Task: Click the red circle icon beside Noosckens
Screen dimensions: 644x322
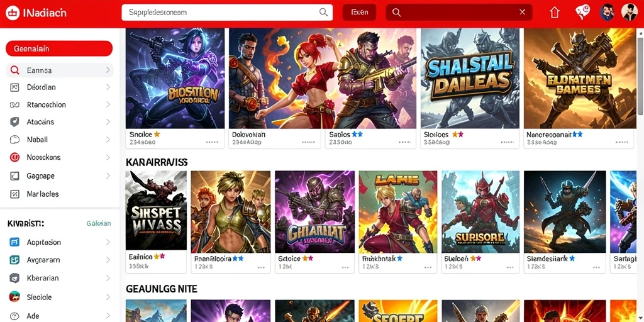Action: [x=14, y=157]
